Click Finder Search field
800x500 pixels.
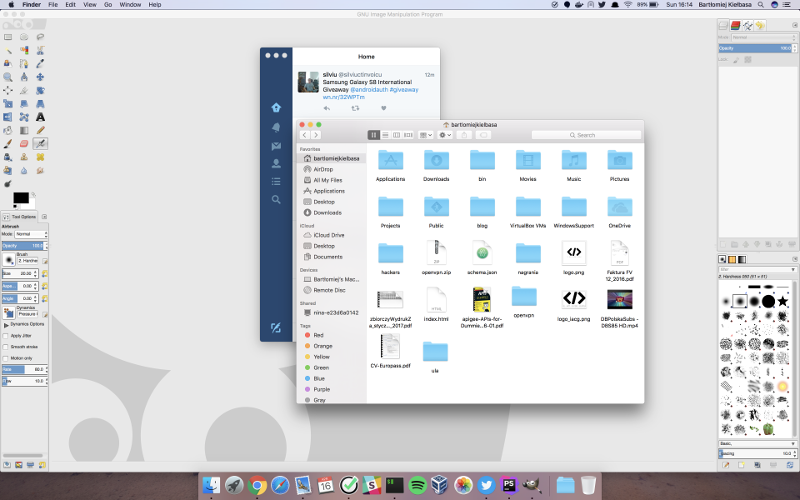(586, 135)
